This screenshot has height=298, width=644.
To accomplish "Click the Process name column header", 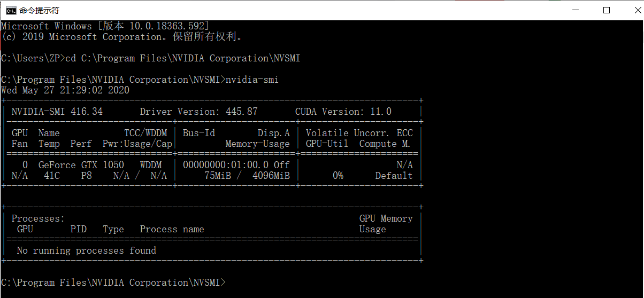I will pyautogui.click(x=172, y=229).
